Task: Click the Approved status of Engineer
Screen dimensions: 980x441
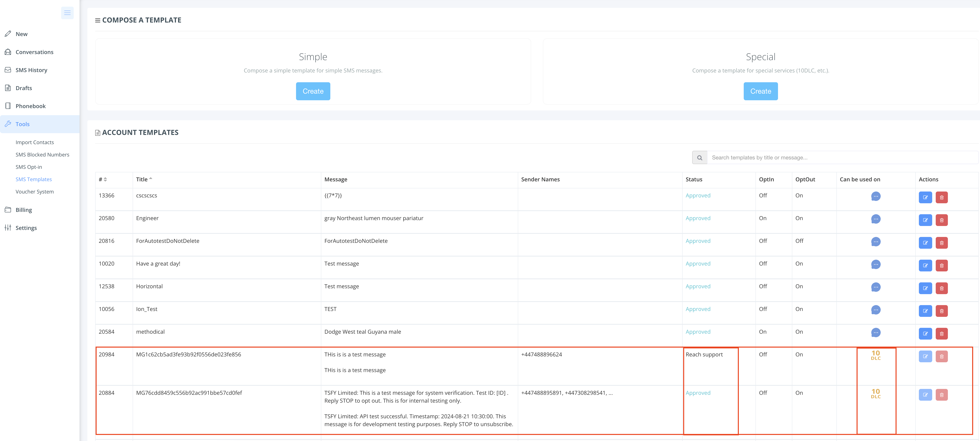Action: coord(698,218)
